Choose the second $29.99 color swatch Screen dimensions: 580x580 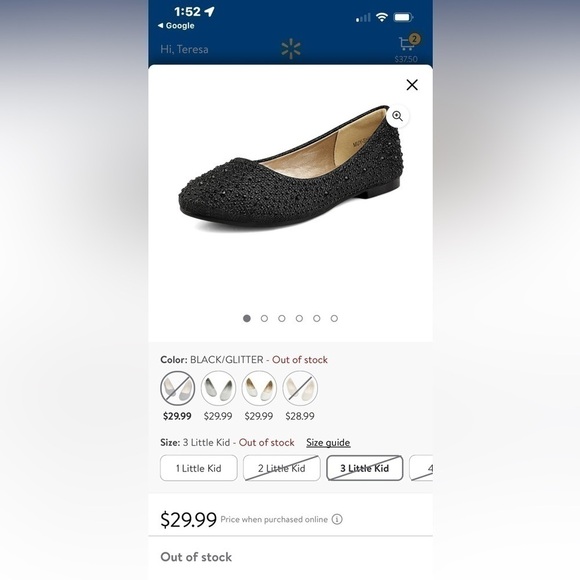pyautogui.click(x=218, y=388)
